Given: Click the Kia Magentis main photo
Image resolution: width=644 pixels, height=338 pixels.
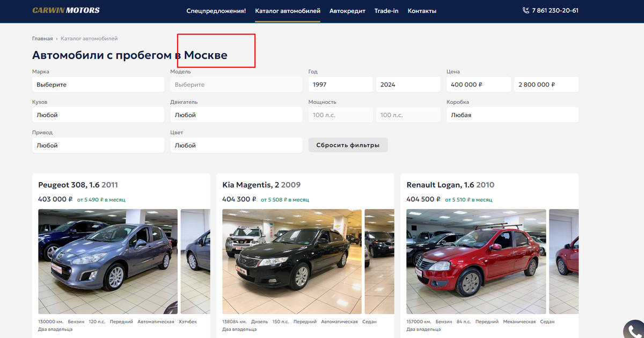Looking at the screenshot, I should coord(292,262).
